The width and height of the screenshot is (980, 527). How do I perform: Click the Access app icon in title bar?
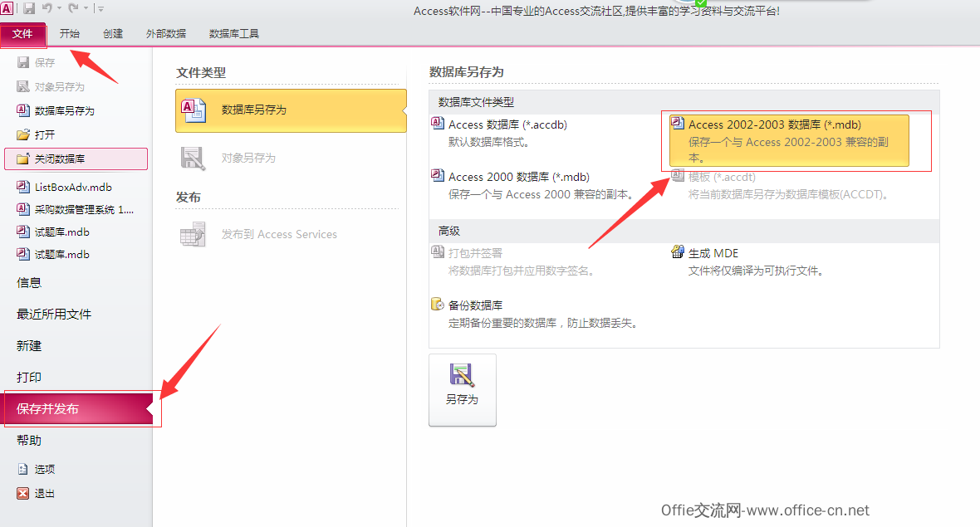[7, 8]
